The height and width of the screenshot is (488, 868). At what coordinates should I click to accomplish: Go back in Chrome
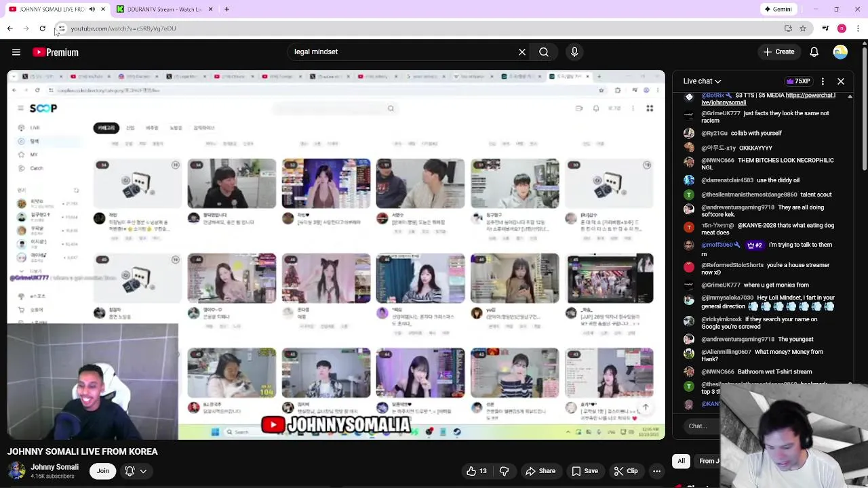pos(9,28)
